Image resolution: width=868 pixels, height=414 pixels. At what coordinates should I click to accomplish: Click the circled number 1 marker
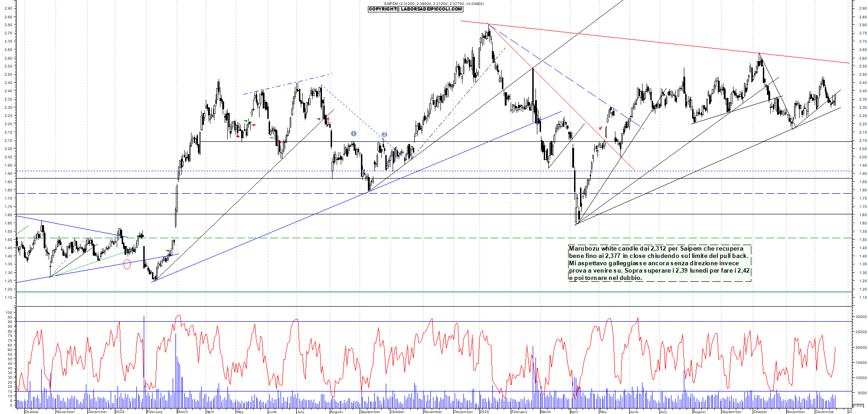[353, 134]
